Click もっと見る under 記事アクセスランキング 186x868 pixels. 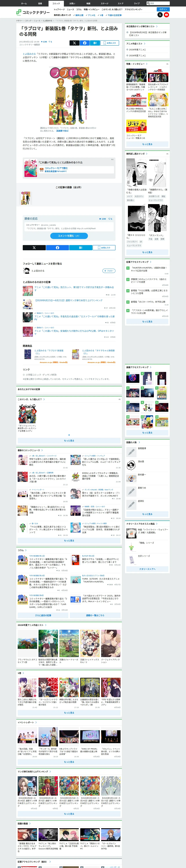147,321
